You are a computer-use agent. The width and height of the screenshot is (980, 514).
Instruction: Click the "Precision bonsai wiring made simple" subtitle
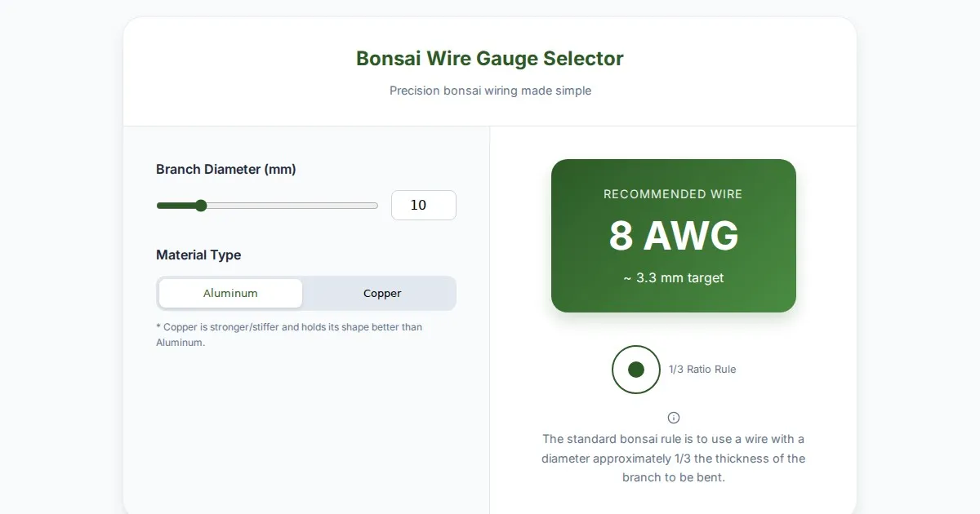(x=490, y=91)
